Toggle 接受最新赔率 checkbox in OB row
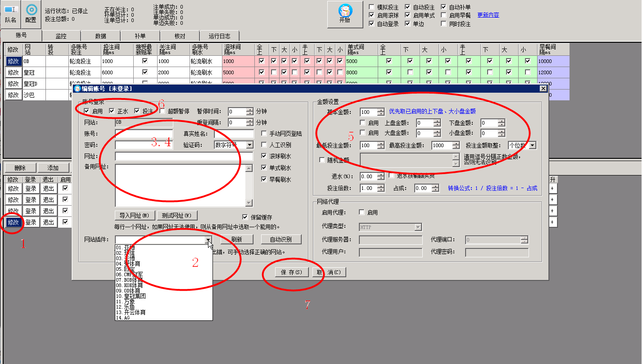The height and width of the screenshot is (364, 642). [145, 61]
